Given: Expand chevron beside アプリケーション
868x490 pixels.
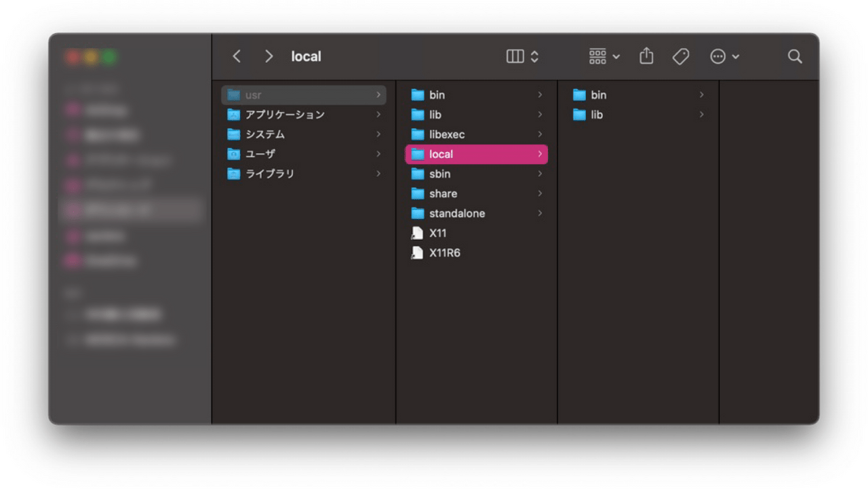Looking at the screenshot, I should tap(378, 115).
